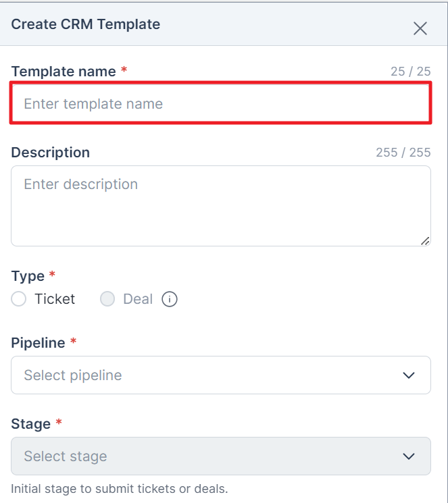Click the Description field label
Screen dimensions: 448x503
[51, 153]
